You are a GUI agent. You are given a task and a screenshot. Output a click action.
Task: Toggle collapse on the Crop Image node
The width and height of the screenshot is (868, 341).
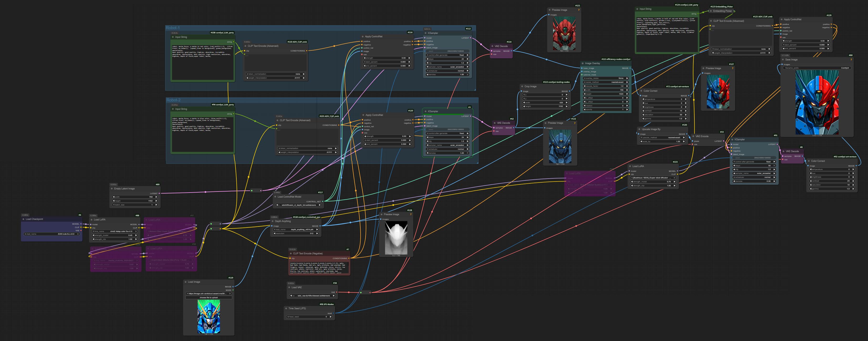pos(522,87)
